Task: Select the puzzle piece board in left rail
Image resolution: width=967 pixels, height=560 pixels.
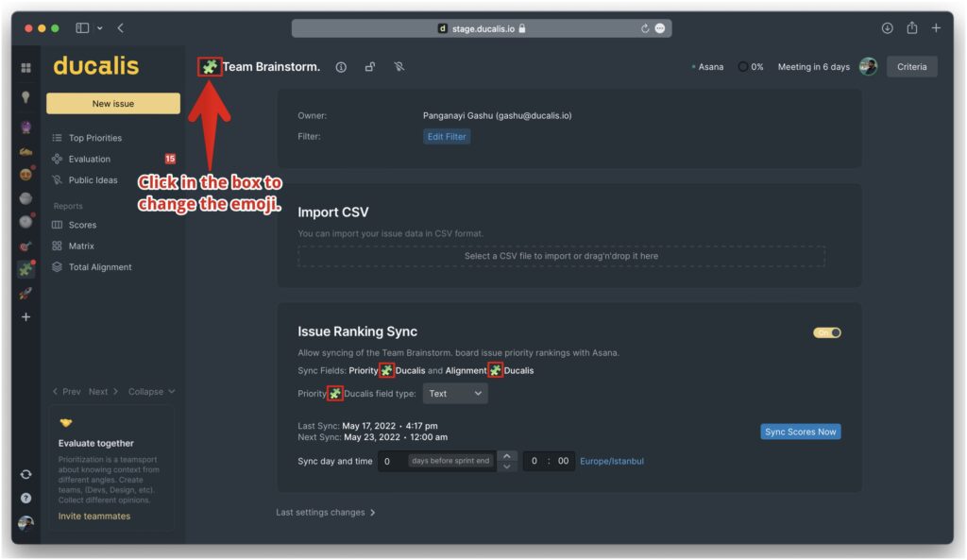Action: pos(25,269)
